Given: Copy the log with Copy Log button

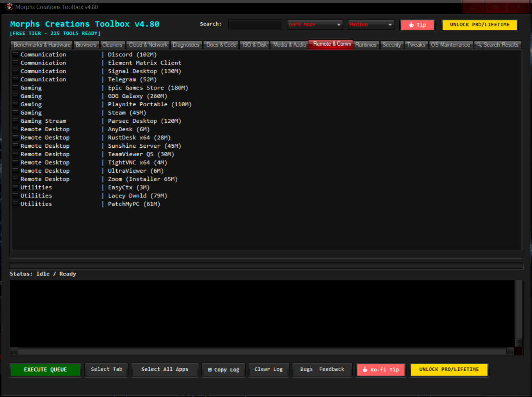Looking at the screenshot, I should [x=224, y=370].
